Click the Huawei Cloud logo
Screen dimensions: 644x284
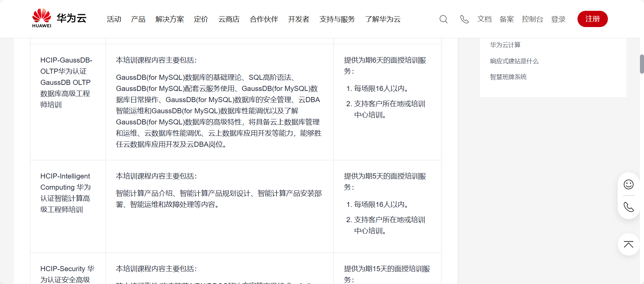click(59, 18)
